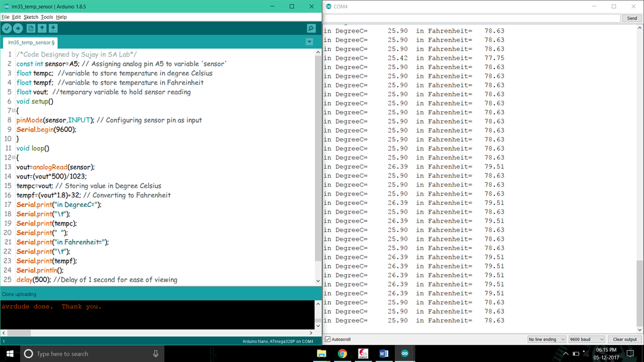Open the No line ending dropdown
The image size is (644, 362).
547,339
